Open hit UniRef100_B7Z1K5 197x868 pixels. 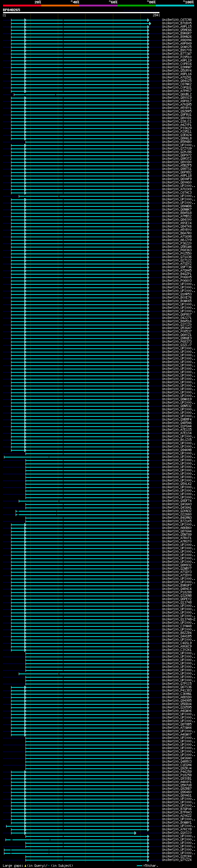177,521
